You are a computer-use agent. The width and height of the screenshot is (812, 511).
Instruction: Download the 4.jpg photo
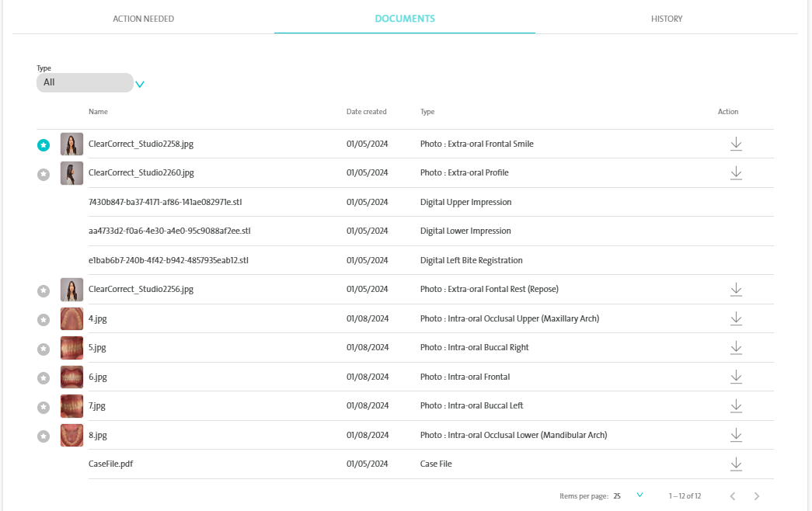tap(736, 318)
